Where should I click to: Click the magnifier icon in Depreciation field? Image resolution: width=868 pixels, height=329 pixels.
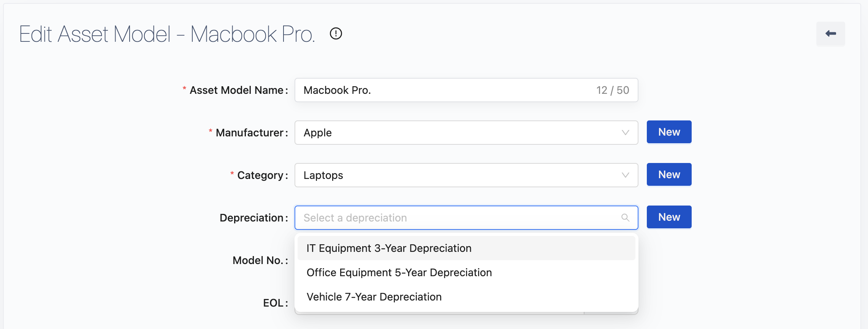pyautogui.click(x=625, y=218)
